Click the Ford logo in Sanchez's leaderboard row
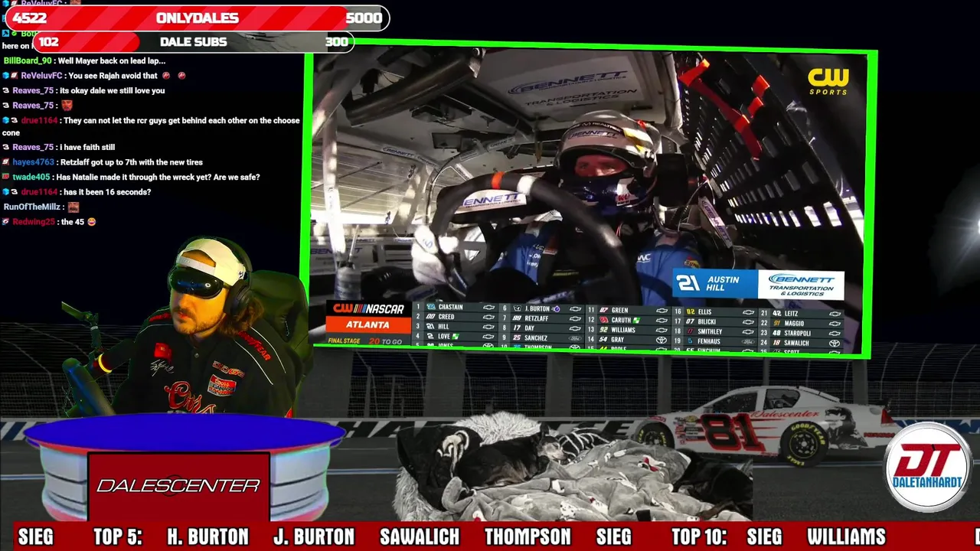The image size is (980, 551). (575, 338)
